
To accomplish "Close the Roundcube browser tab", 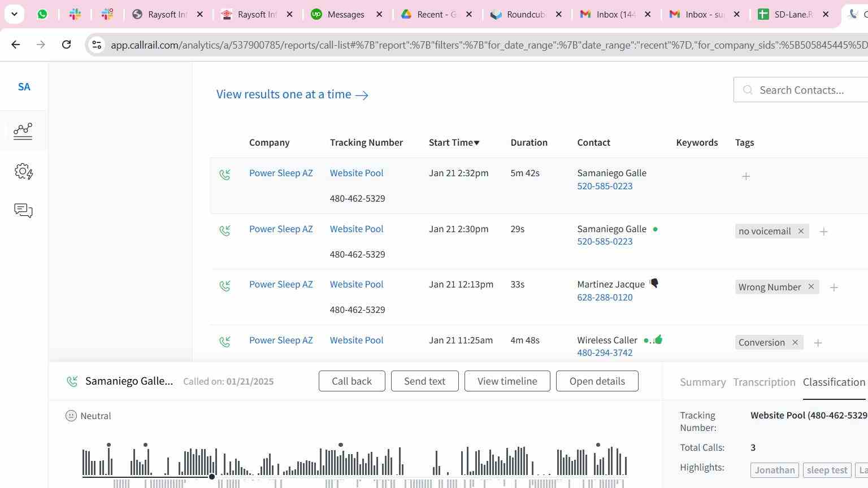I will 559,14.
